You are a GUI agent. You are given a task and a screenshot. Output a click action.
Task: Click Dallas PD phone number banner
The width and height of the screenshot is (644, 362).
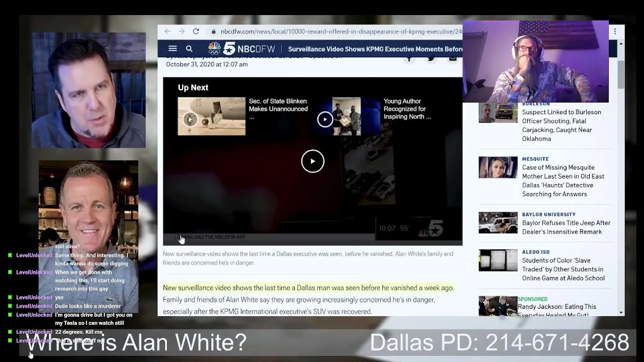pyautogui.click(x=499, y=342)
